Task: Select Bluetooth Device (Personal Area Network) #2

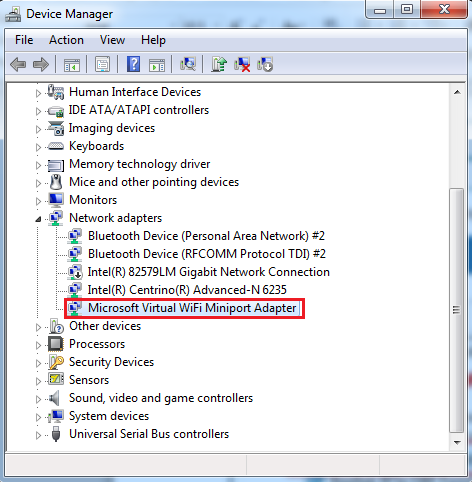Action: [206, 236]
